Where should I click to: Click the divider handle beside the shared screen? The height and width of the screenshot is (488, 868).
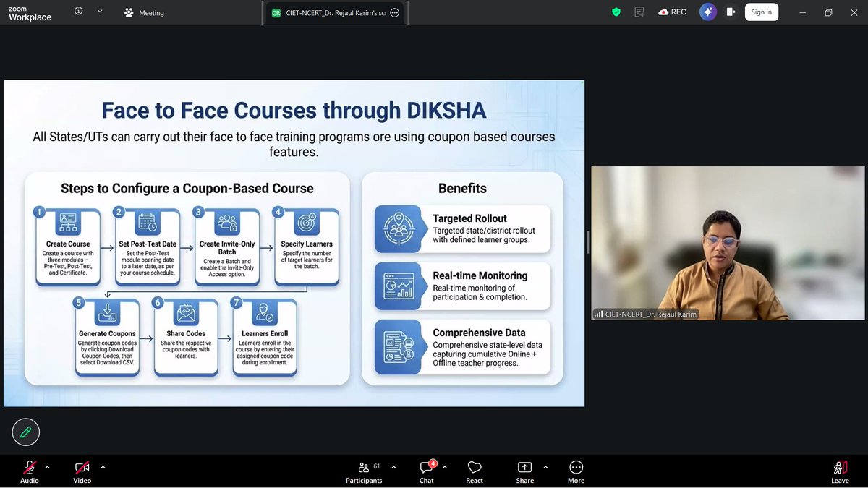(x=587, y=243)
